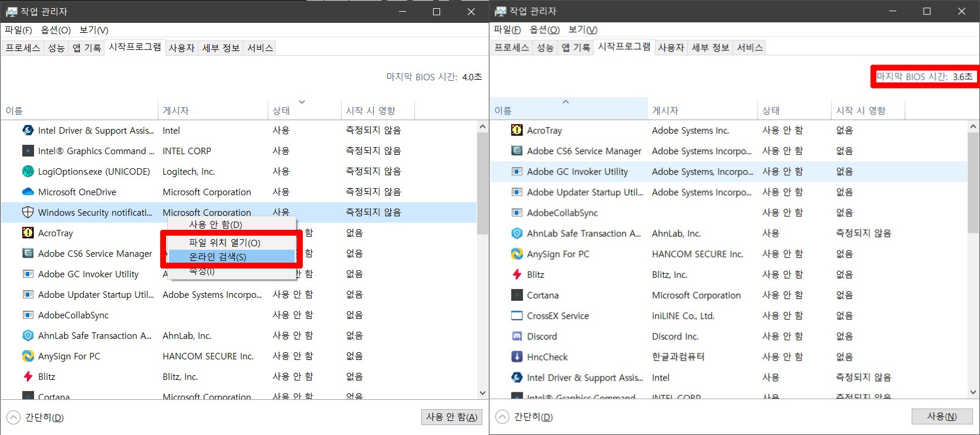Open 파일(F) menu in left window
This screenshot has width=980, height=435.
(18, 30)
